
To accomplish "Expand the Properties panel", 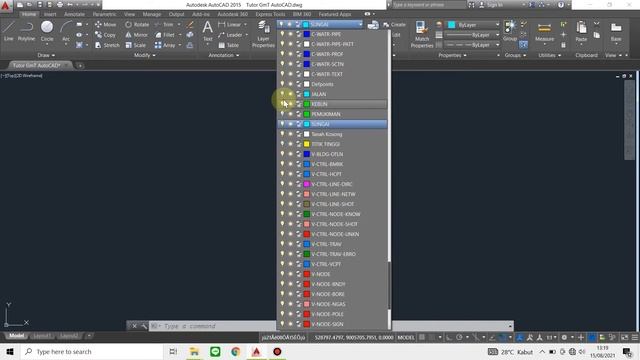I will point(452,55).
